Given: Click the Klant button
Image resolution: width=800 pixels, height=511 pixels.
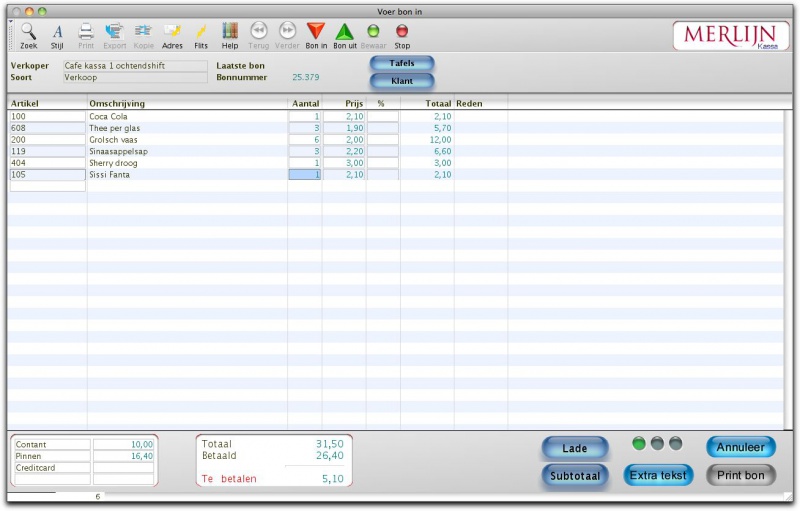Looking at the screenshot, I should click(402, 80).
